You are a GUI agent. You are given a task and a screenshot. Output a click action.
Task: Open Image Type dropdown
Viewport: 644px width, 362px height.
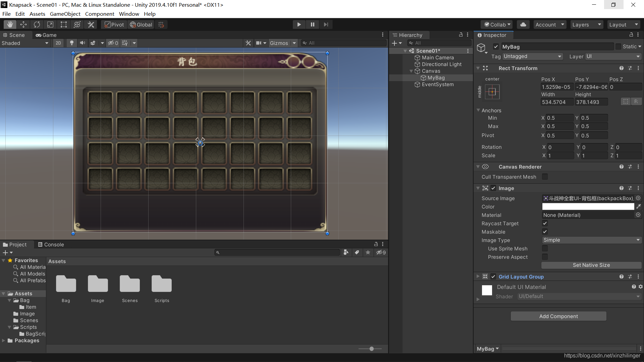[592, 240]
